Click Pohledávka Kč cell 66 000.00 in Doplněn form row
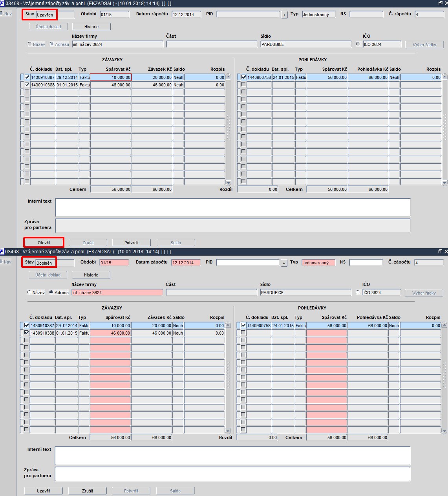Screen dimensions: 448x496 368,326
